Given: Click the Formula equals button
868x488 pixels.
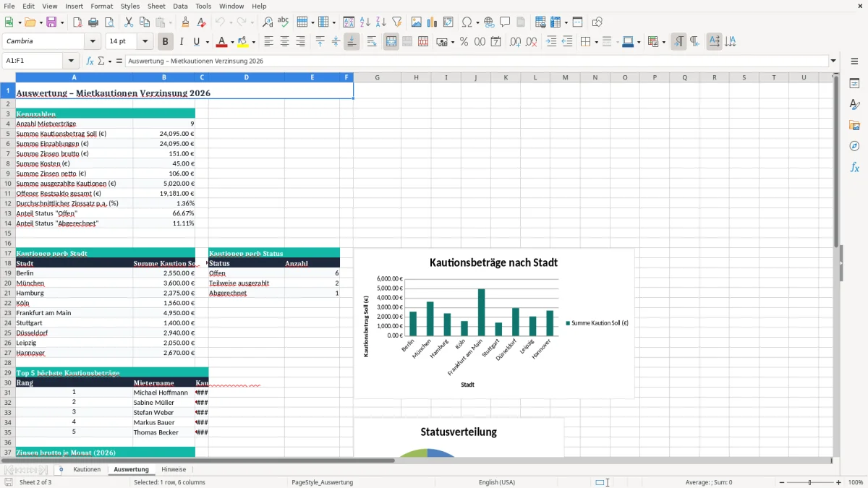Looking at the screenshot, I should (119, 61).
